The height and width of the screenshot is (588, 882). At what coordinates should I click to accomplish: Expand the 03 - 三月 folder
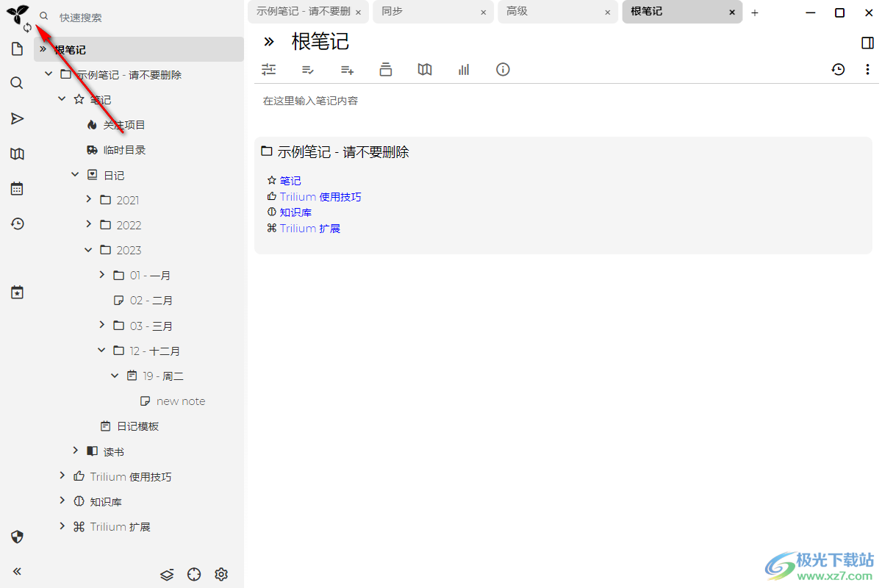click(x=101, y=326)
